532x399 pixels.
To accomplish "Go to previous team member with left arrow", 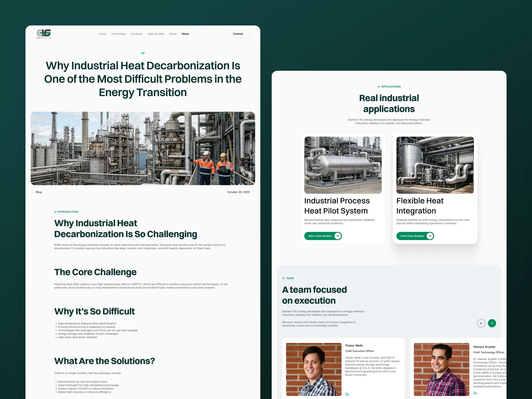I will click(481, 323).
